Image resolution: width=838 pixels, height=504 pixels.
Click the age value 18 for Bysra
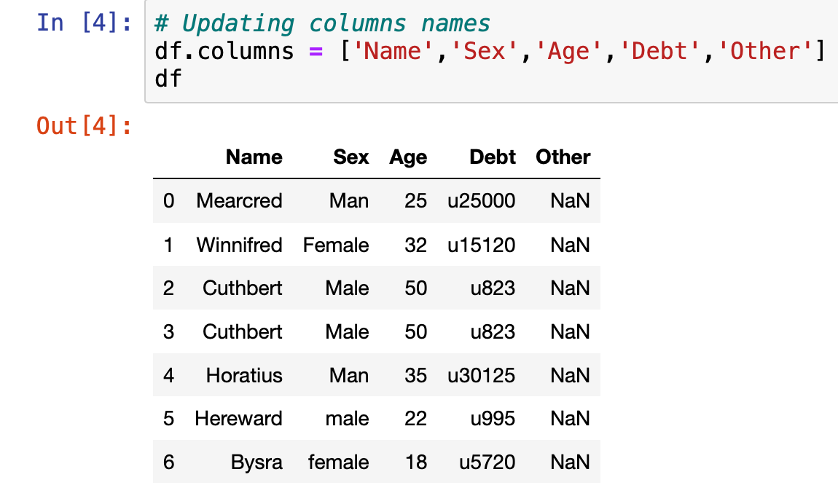[x=415, y=462]
